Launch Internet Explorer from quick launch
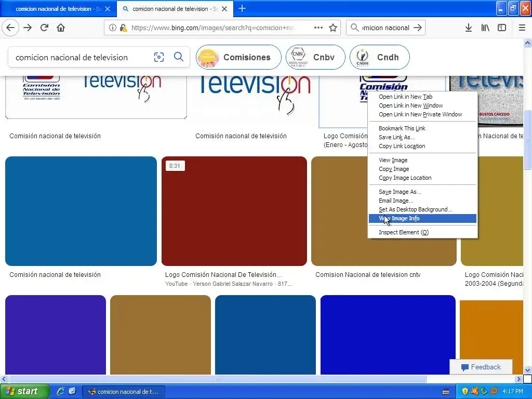This screenshot has width=532, height=399. point(61,391)
